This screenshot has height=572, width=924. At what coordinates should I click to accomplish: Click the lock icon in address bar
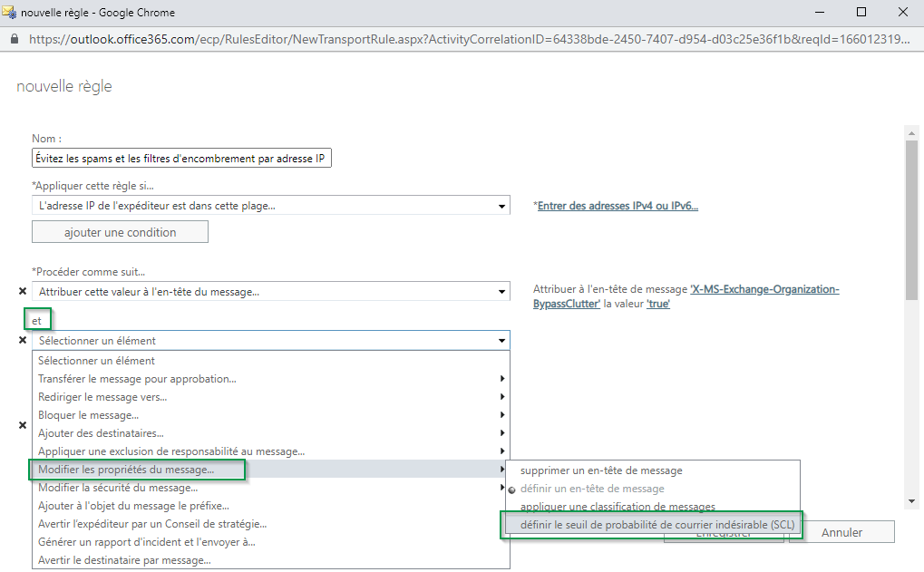coord(14,40)
